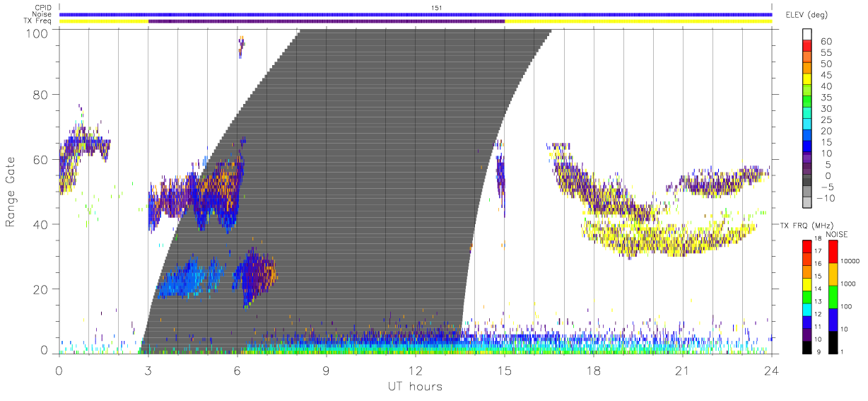Click NOISE legend value 10000

(x=851, y=261)
